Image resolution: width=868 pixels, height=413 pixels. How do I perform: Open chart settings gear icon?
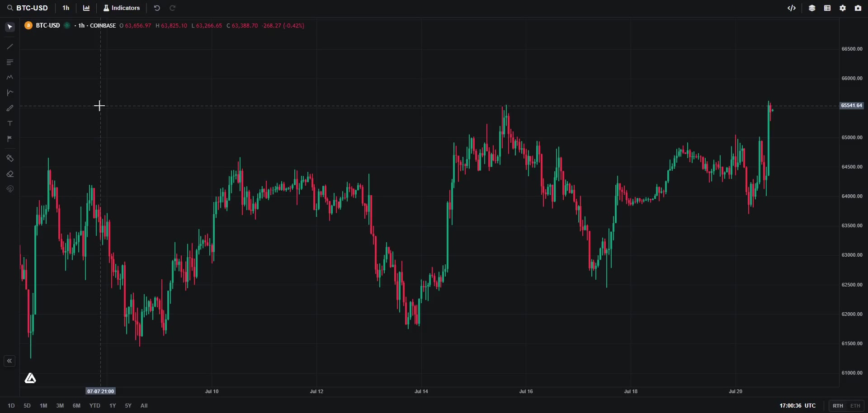click(843, 8)
